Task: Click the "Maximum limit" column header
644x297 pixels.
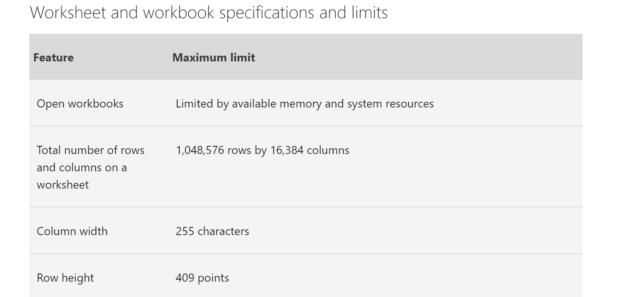Action: [x=214, y=58]
